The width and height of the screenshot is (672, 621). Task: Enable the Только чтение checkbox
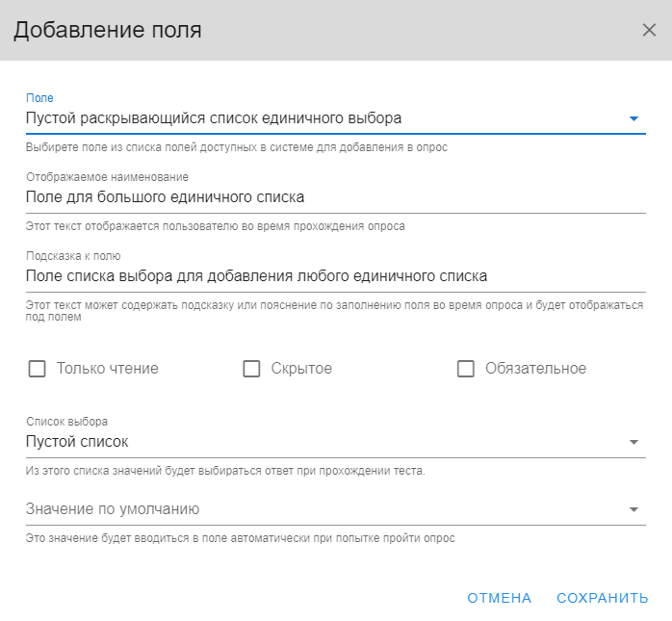(37, 369)
